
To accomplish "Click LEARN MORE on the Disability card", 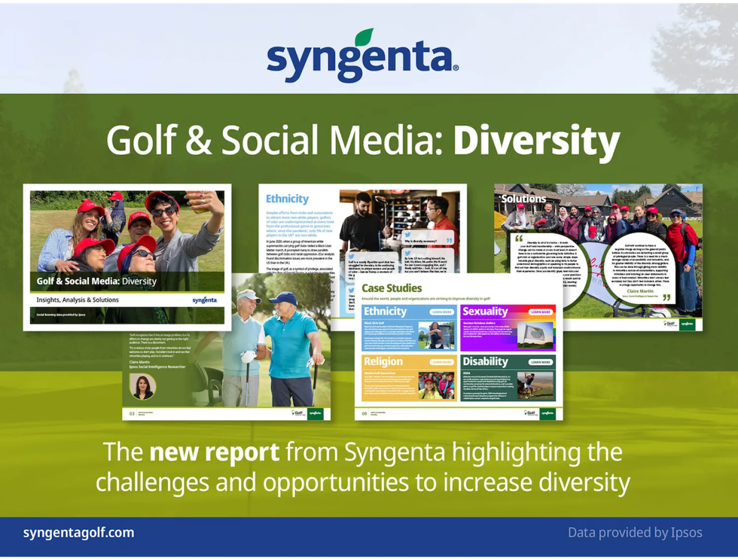I will 540,362.
